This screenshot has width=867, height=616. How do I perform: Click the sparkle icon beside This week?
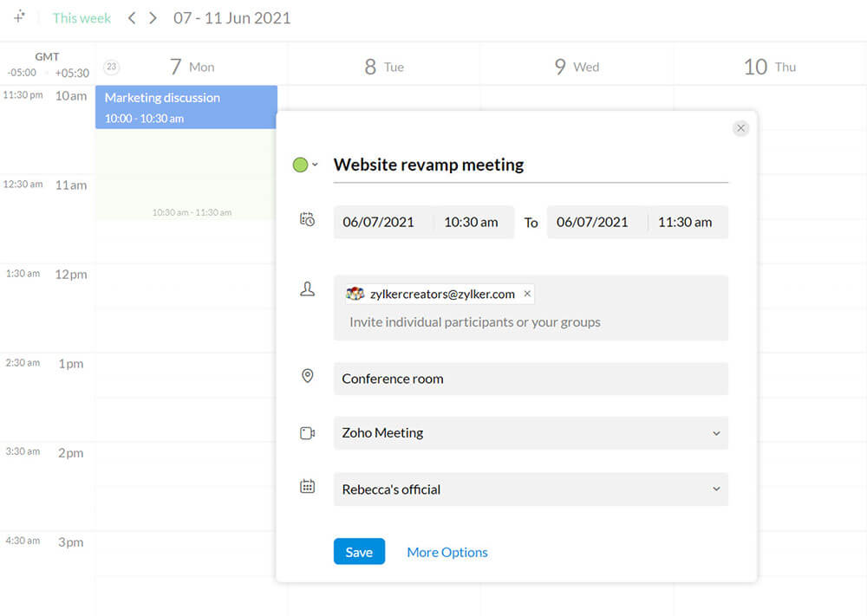(19, 16)
